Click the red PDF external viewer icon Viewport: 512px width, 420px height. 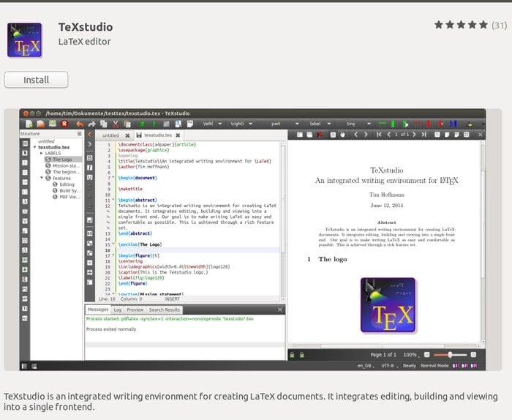320,135
